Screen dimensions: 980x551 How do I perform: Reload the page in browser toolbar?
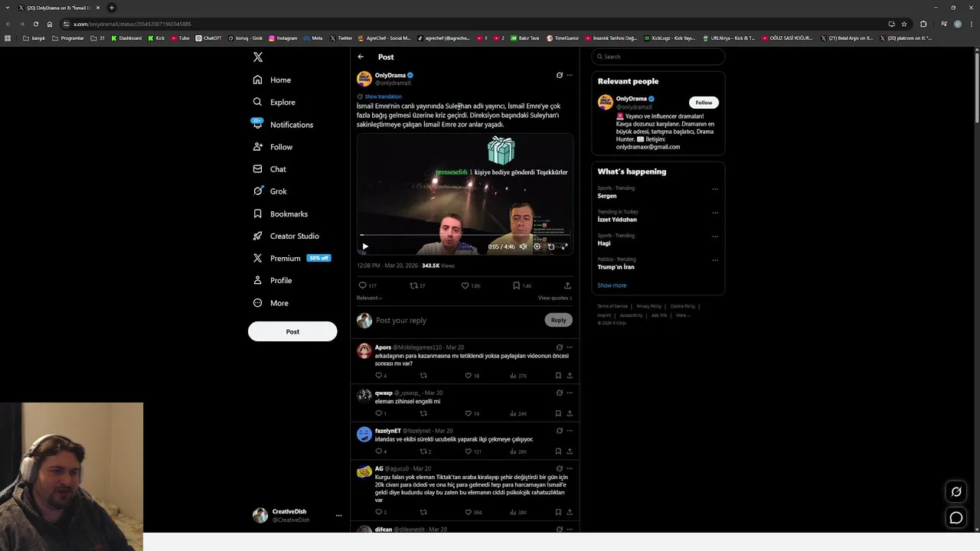[35, 24]
